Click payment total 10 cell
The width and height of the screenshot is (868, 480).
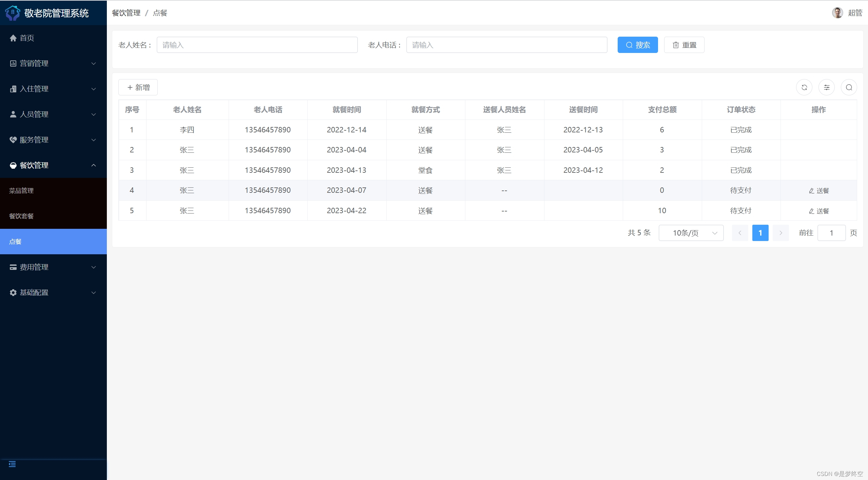click(662, 210)
